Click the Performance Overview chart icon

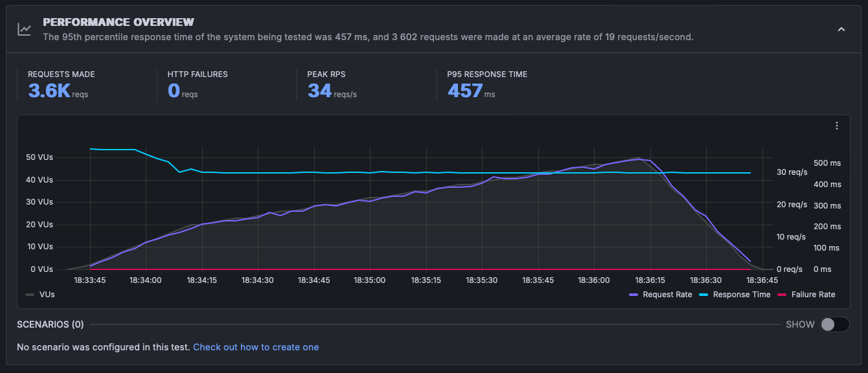(24, 29)
